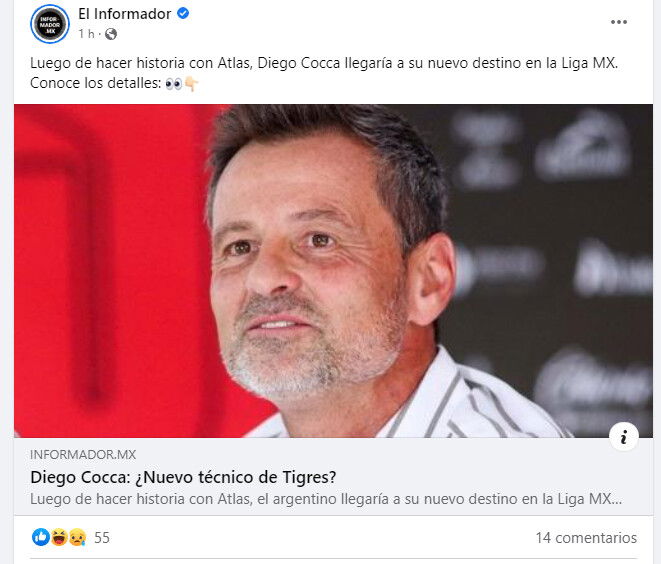Open the 14 comentarios link
The height and width of the screenshot is (564, 661).
586,538
